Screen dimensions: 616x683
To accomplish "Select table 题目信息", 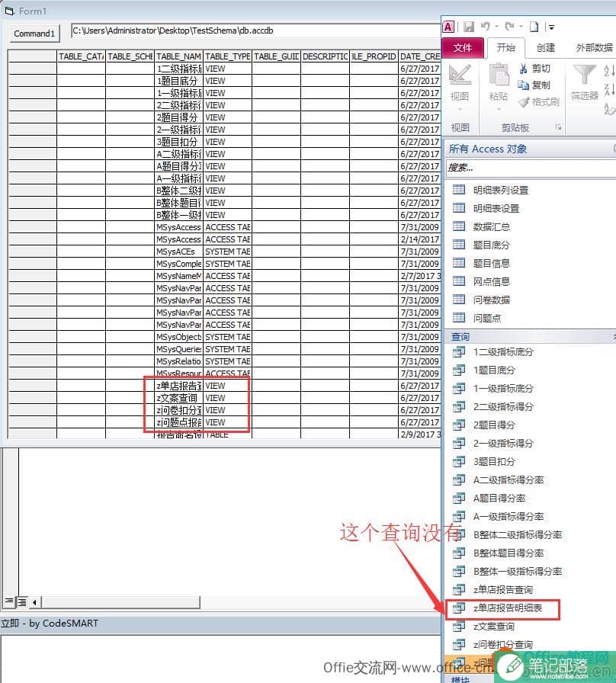I will pos(492,264).
